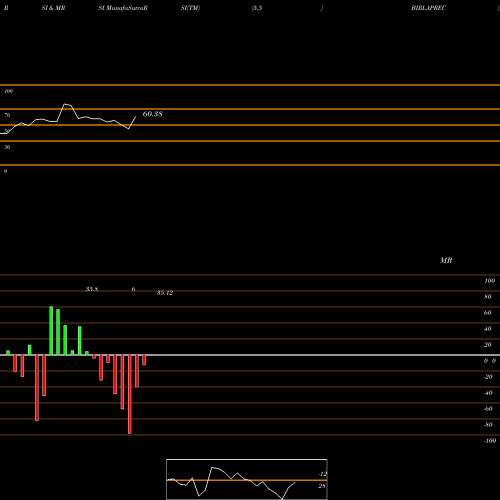Select the 30 level RSI axis label
The height and width of the screenshot is (500, 500).
(7, 147)
